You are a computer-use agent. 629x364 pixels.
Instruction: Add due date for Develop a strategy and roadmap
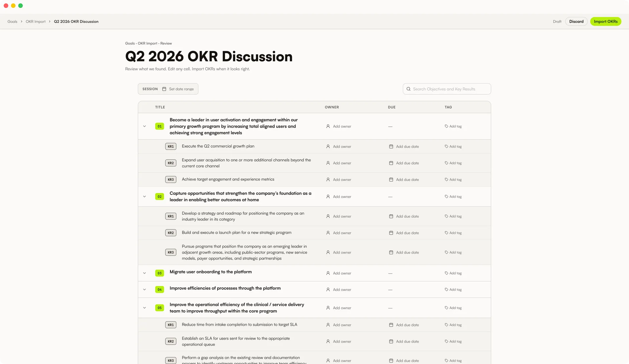404,216
